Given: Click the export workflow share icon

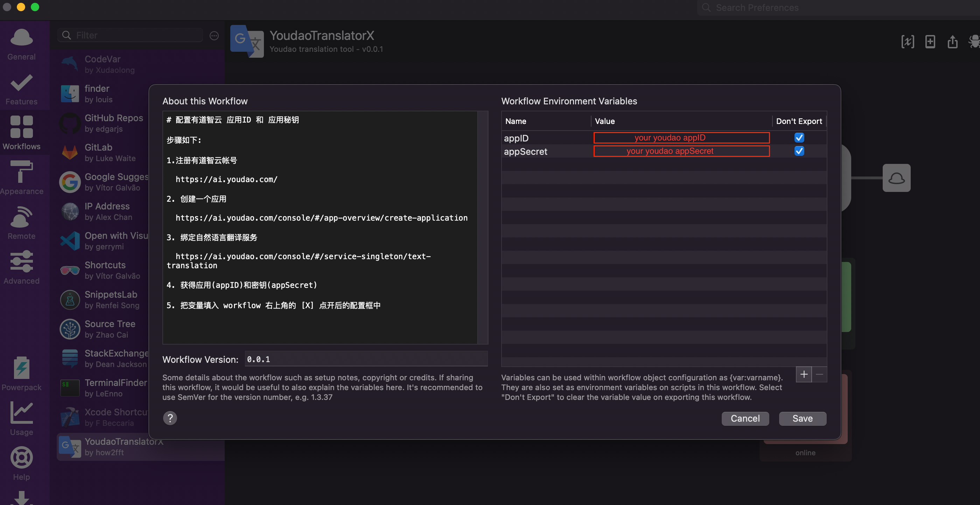Looking at the screenshot, I should click(952, 41).
